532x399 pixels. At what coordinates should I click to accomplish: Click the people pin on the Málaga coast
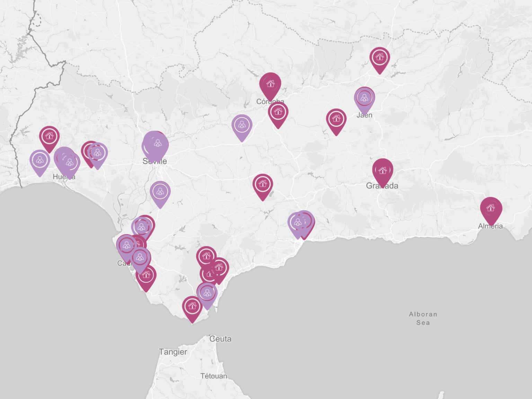tap(298, 223)
